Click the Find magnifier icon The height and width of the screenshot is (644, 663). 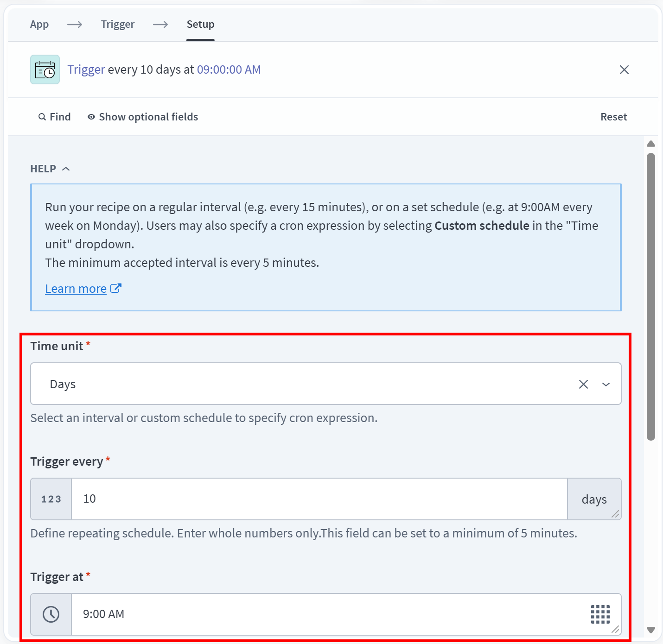[42, 117]
